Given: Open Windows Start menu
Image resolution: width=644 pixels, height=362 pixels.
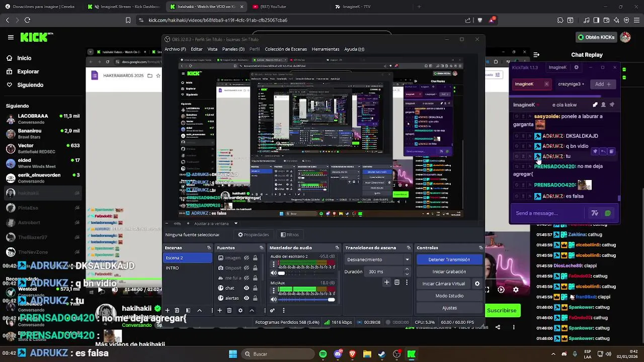Looking at the screenshot, I should coord(233,354).
